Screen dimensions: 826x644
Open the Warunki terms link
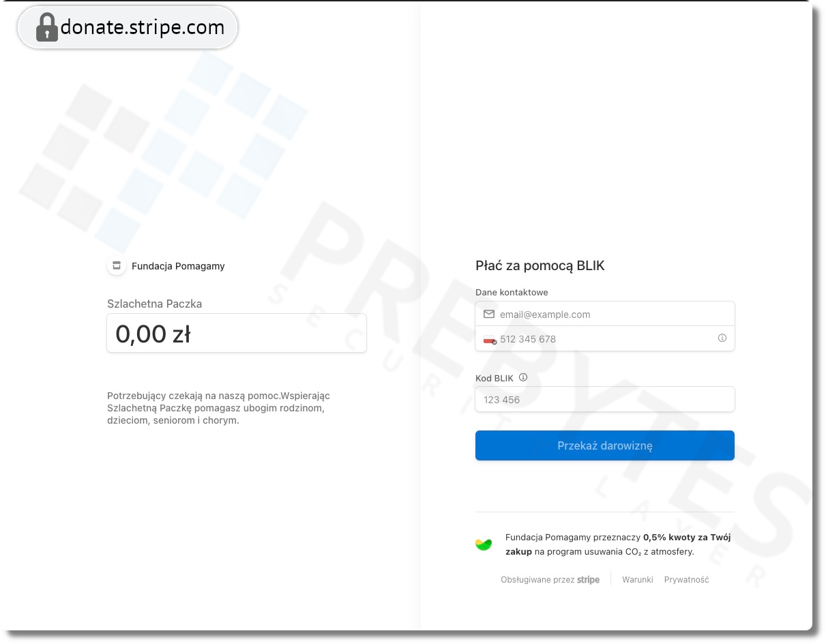click(638, 580)
